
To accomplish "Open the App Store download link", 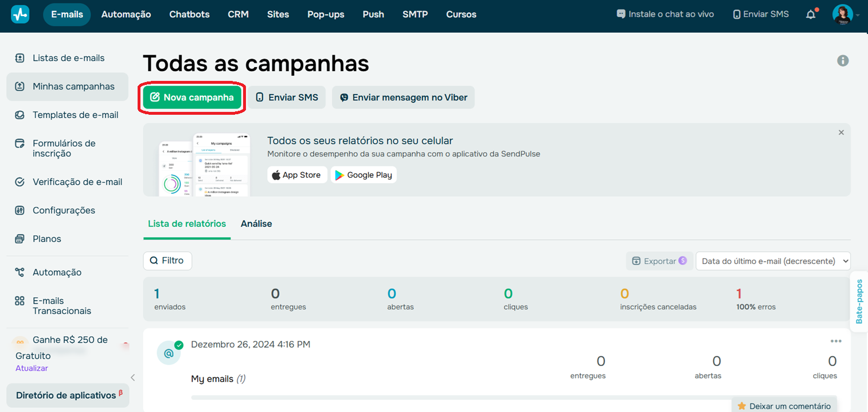I will coord(297,175).
